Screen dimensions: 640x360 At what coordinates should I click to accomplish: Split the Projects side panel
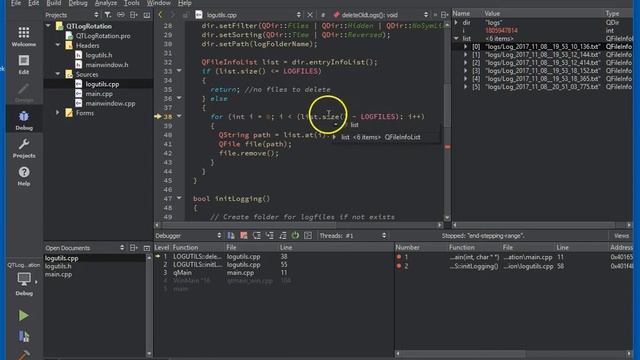point(134,15)
